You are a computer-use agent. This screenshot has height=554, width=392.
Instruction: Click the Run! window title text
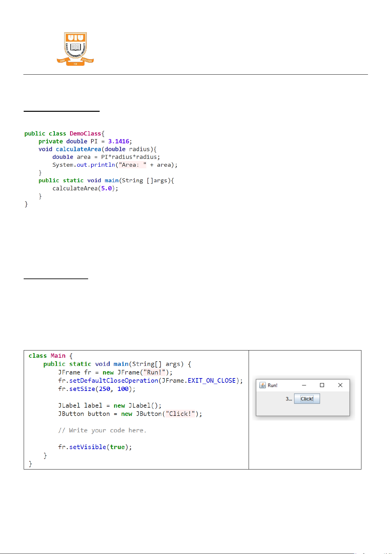click(273, 385)
